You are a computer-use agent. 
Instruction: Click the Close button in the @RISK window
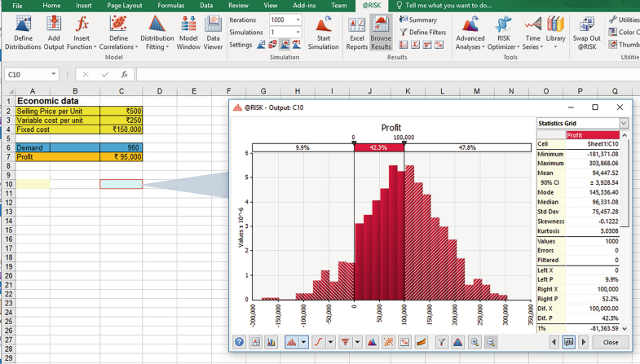tap(610, 343)
